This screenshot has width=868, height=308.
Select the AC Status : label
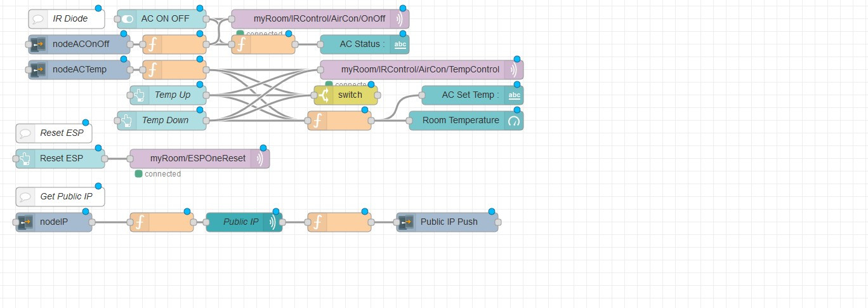tap(362, 44)
